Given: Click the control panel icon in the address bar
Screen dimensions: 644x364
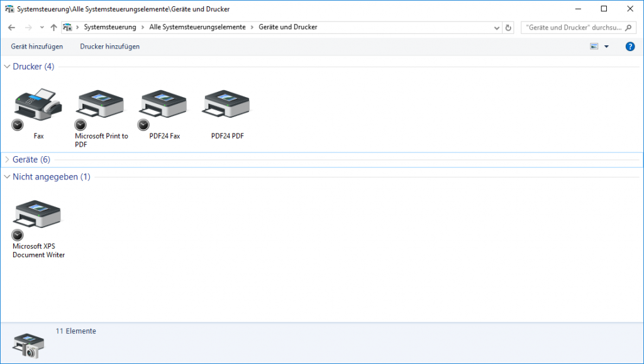Looking at the screenshot, I should pos(67,28).
